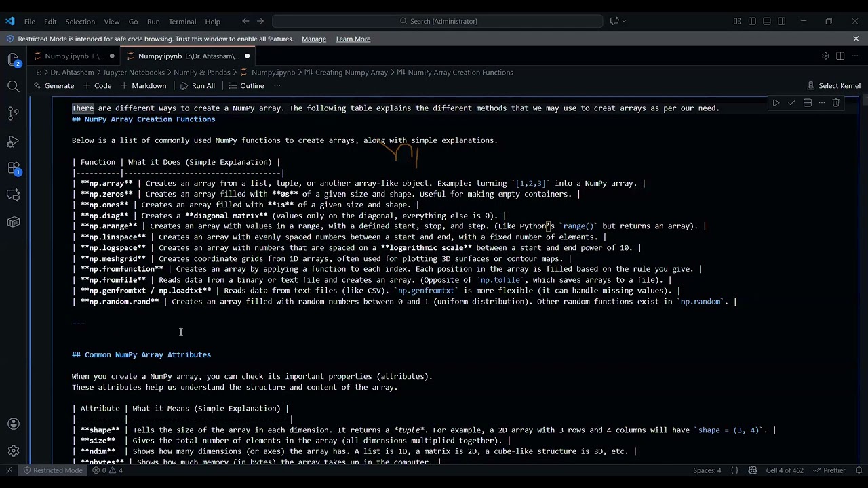Toggle the primary side bar
868x488 pixels.
tap(752, 21)
